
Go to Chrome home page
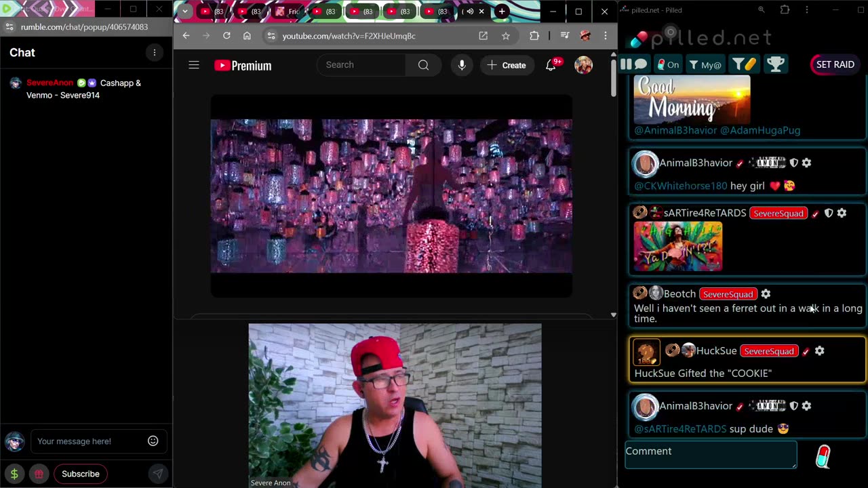click(247, 36)
